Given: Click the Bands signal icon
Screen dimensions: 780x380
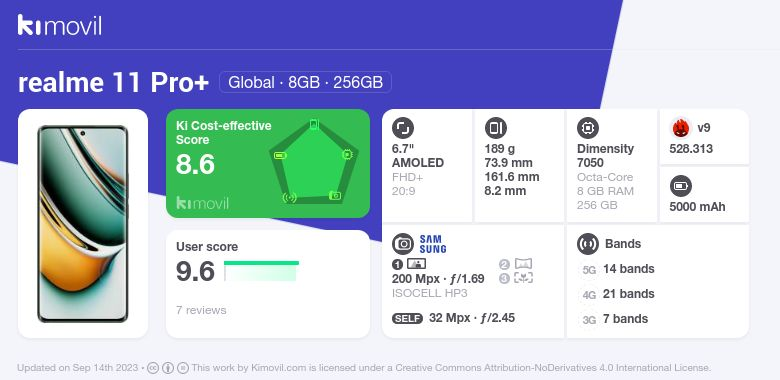Looking at the screenshot, I should click(x=588, y=244).
